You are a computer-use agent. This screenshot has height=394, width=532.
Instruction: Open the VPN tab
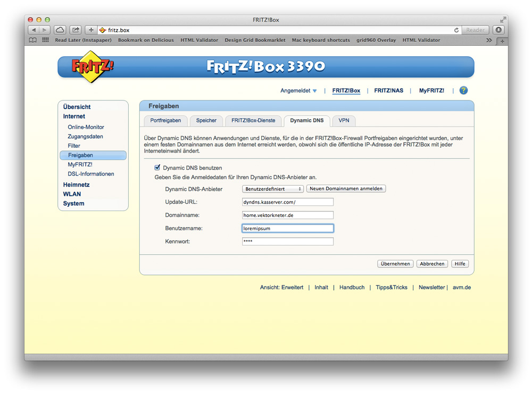(344, 120)
